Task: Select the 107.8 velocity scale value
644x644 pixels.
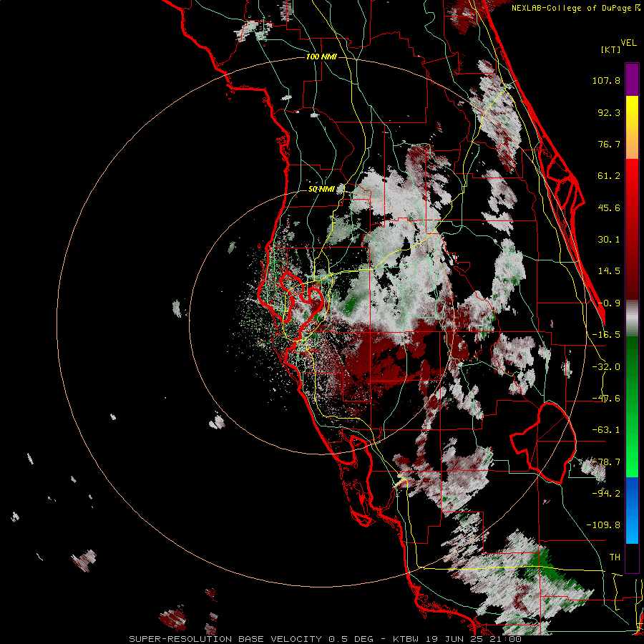Action: (606, 80)
